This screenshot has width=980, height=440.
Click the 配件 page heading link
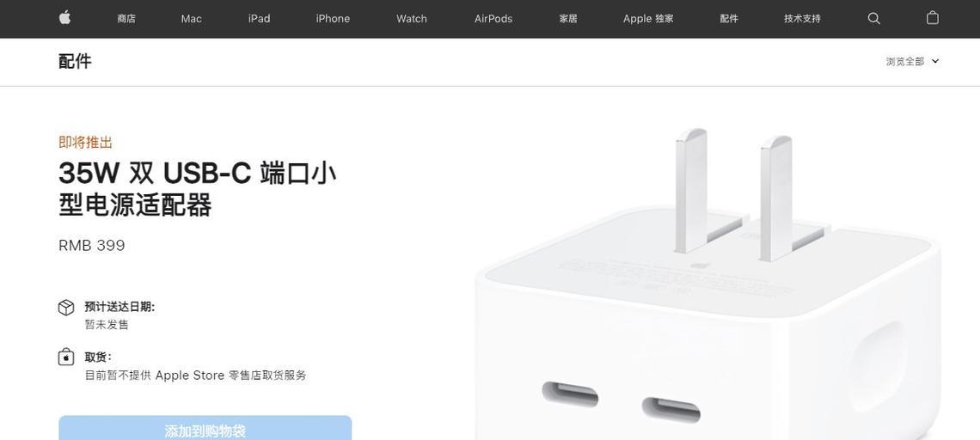(x=75, y=61)
